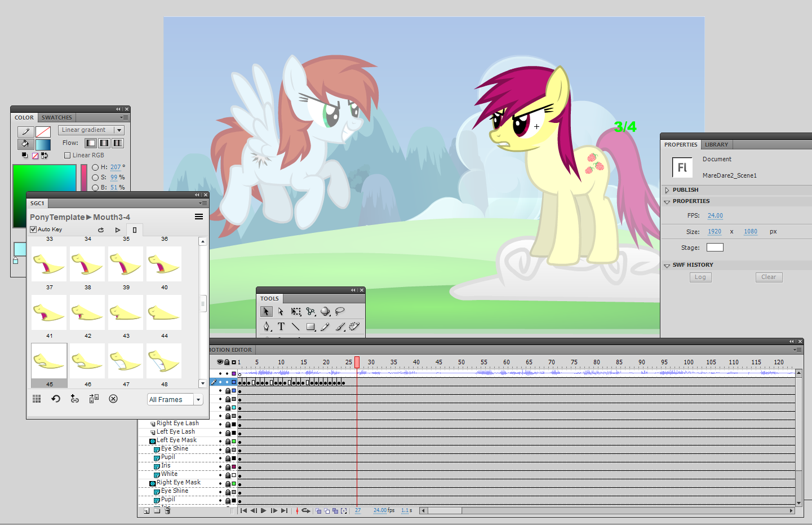This screenshot has width=812, height=525.
Task: Click the play triangle in SGC1 panel
Action: click(x=118, y=230)
